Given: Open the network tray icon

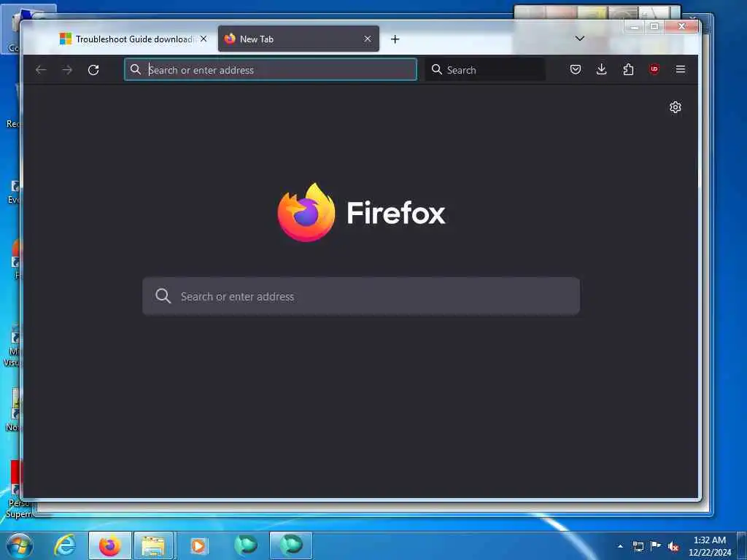Looking at the screenshot, I should pyautogui.click(x=638, y=546).
